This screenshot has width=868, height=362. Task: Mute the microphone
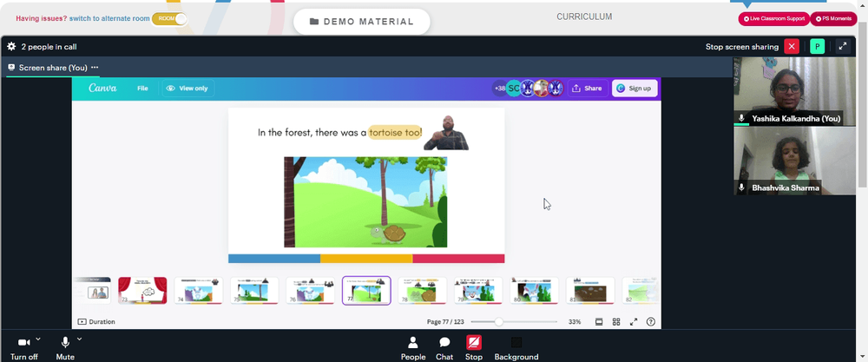[x=65, y=348]
